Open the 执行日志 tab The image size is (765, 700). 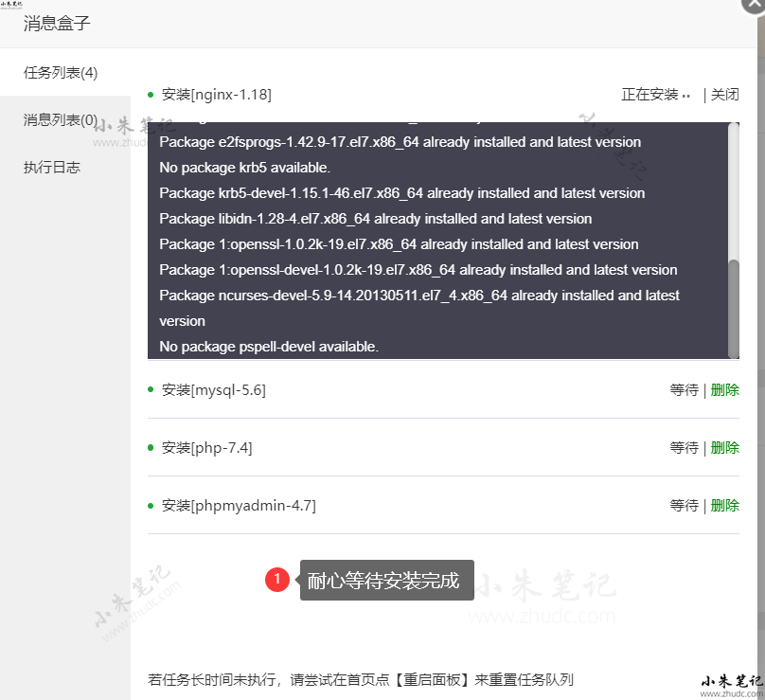[52, 168]
